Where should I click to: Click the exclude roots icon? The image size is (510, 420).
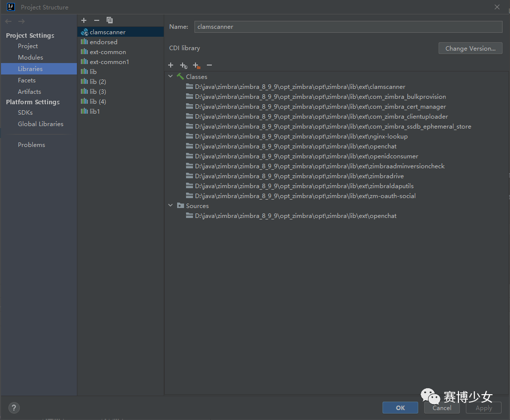point(196,66)
